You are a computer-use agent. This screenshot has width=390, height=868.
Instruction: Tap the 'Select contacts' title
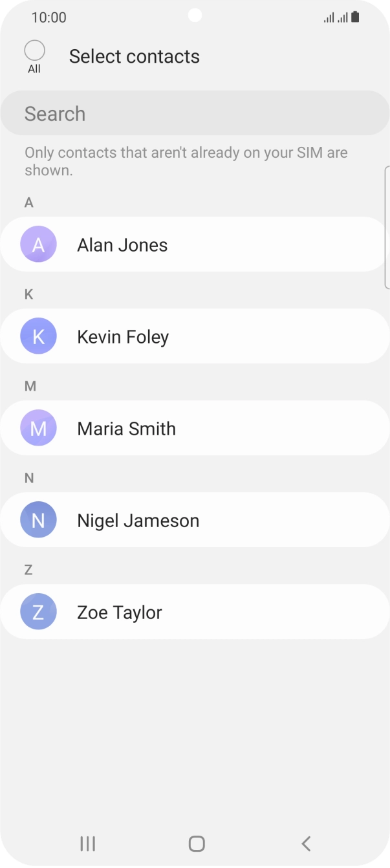tap(134, 56)
